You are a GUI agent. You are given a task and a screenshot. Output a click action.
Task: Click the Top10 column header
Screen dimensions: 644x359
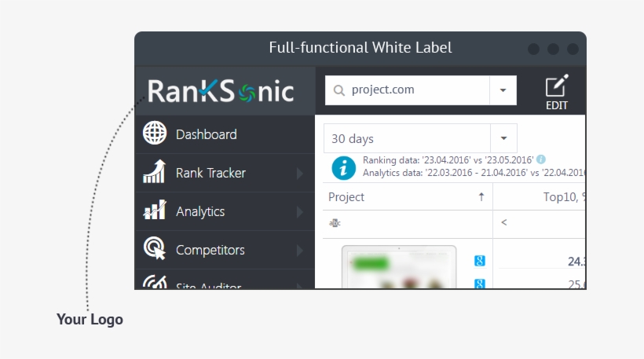pos(540,197)
